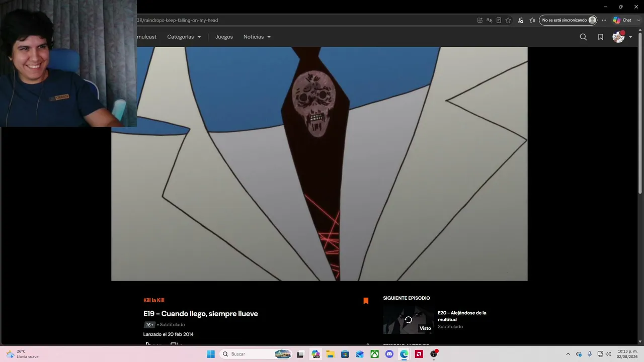Open Discord from the taskbar
Screen dimensions: 644x362
(x=389, y=354)
